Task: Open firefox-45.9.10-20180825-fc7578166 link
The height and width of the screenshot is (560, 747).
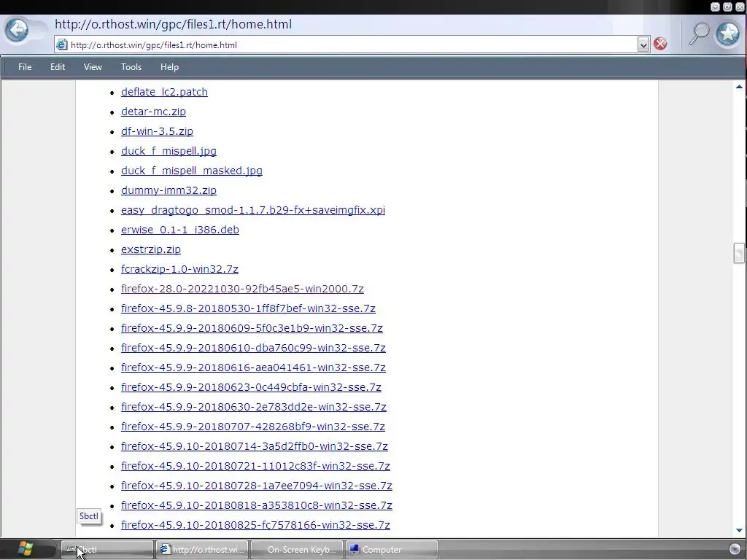Action: (x=255, y=525)
